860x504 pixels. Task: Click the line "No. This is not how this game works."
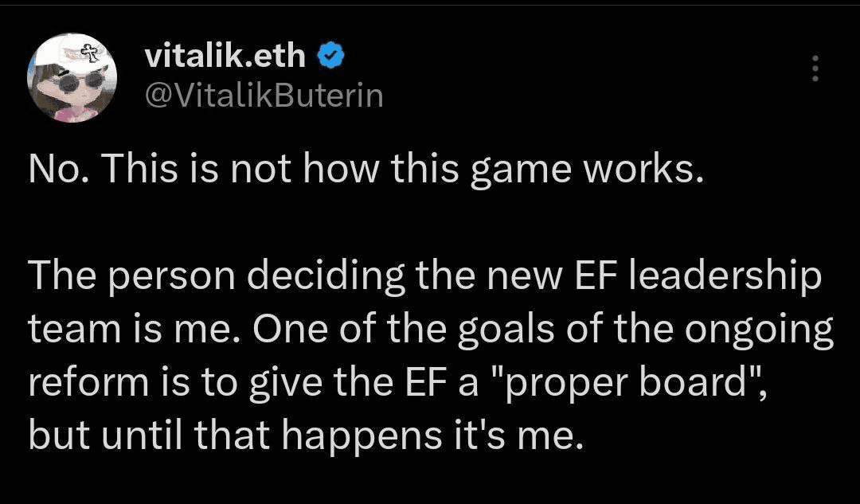click(365, 170)
